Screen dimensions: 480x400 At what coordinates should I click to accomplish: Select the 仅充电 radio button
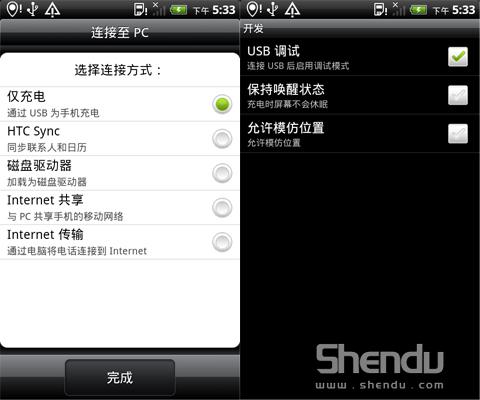222,104
